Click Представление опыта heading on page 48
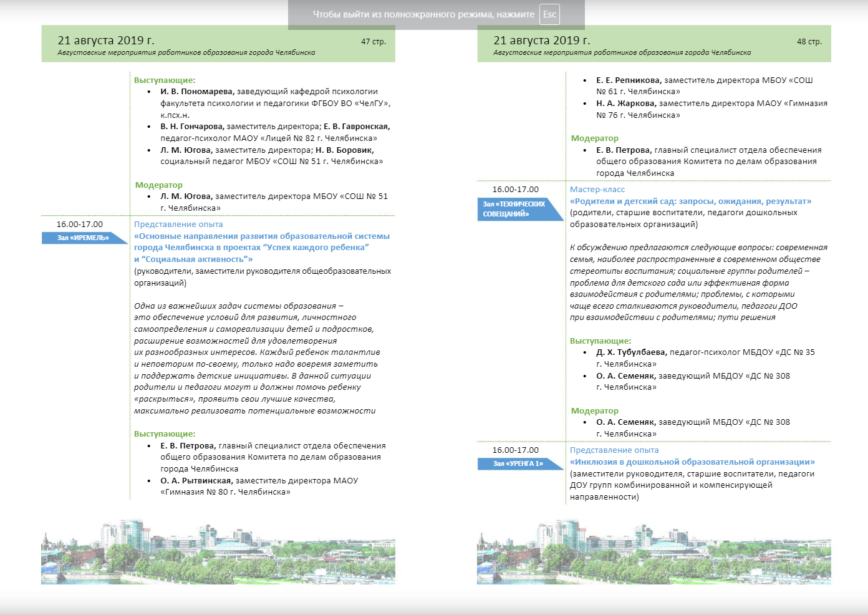This screenshot has width=868, height=615. (x=614, y=450)
